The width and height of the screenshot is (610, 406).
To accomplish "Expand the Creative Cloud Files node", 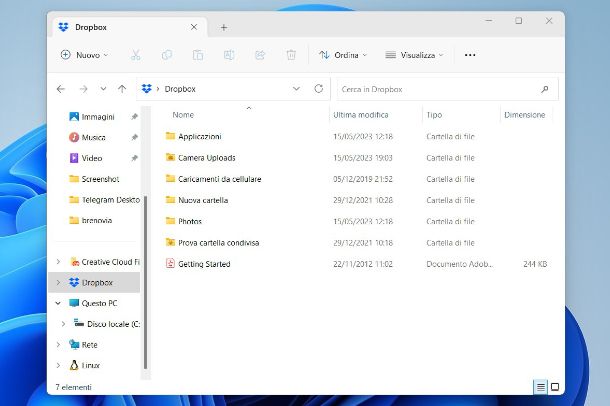I will pyautogui.click(x=58, y=262).
